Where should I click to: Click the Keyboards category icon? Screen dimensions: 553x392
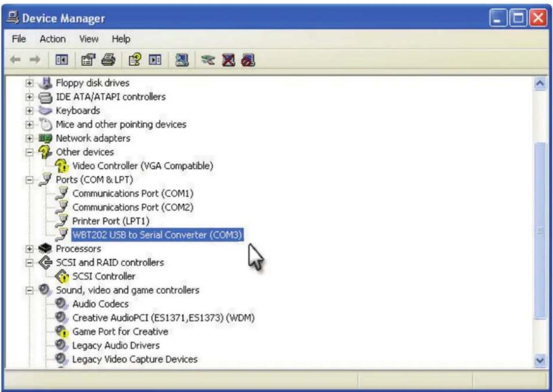pos(46,110)
